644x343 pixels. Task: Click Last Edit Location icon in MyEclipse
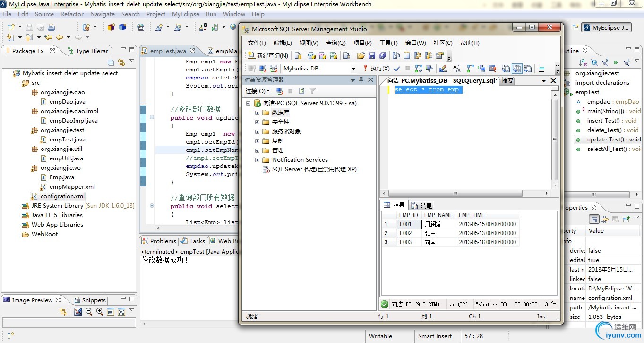[48, 37]
